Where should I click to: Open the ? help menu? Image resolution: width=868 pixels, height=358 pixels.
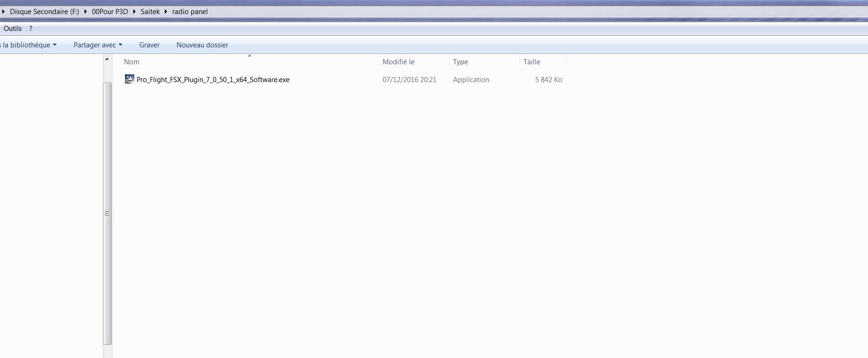(31, 29)
